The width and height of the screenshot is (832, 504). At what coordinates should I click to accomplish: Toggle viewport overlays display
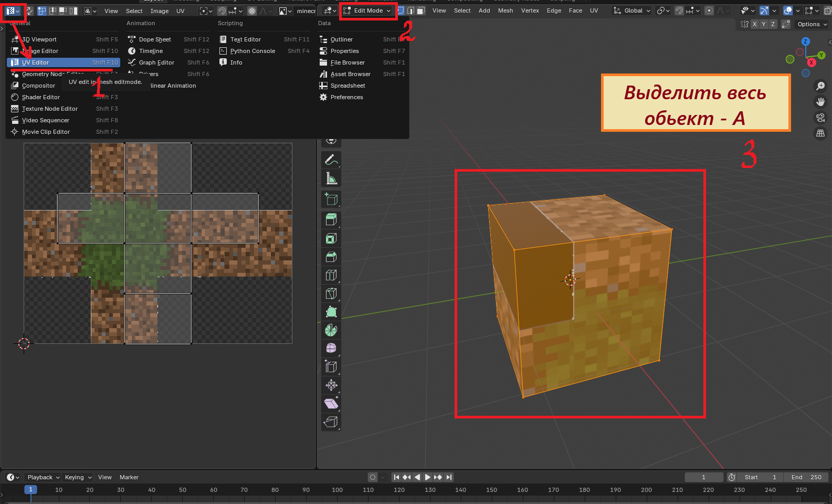point(787,10)
